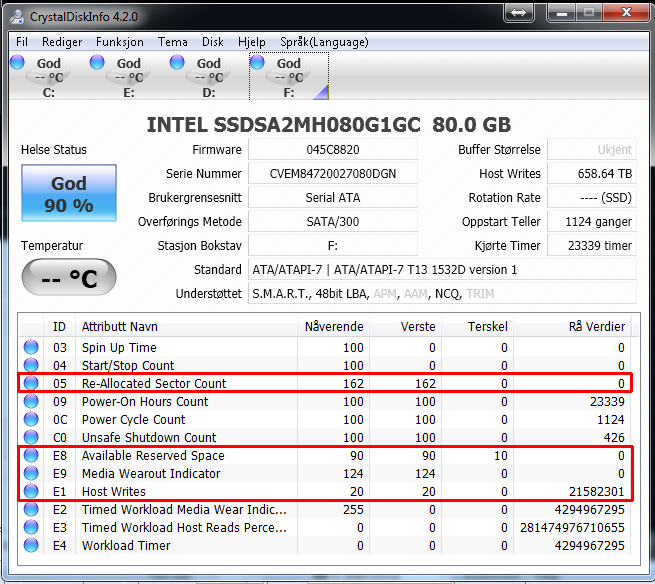Select the Spin Up Time attribute name
The height and width of the screenshot is (584, 655).
pyautogui.click(x=119, y=347)
